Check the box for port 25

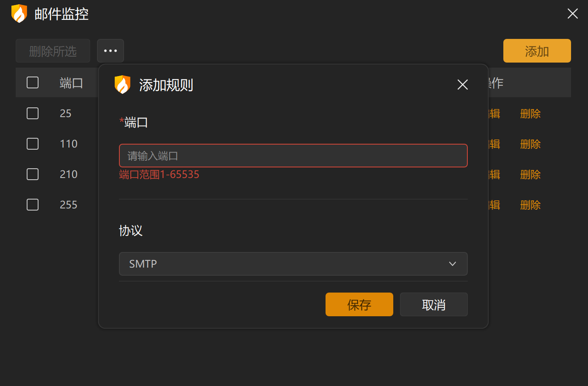[x=33, y=113]
